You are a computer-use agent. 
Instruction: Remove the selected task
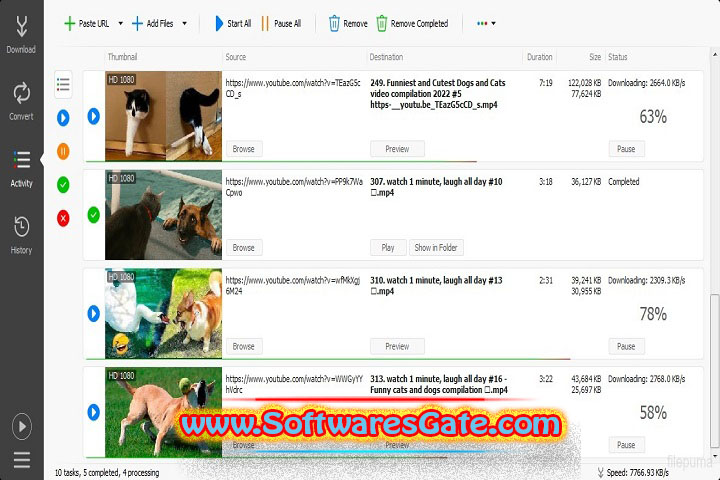pyautogui.click(x=348, y=23)
